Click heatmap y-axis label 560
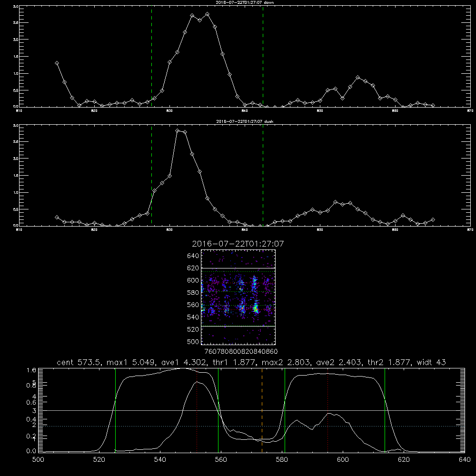Image resolution: width=476 pixels, height=476 pixels. coord(193,305)
